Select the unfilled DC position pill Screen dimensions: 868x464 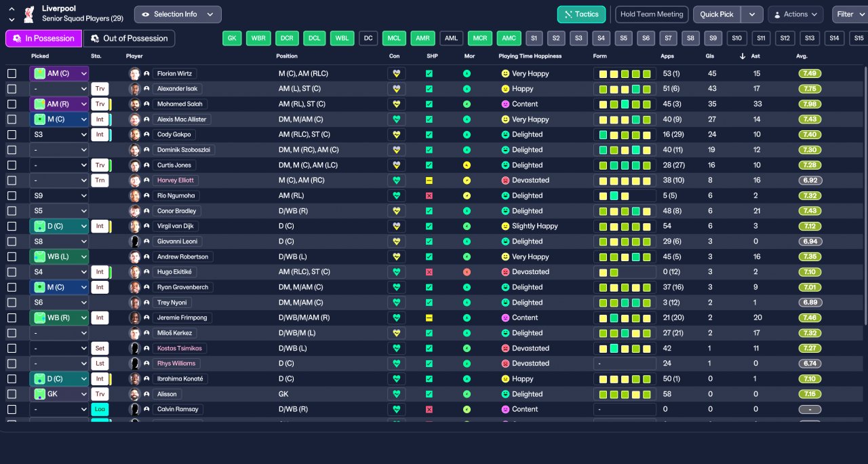368,39
